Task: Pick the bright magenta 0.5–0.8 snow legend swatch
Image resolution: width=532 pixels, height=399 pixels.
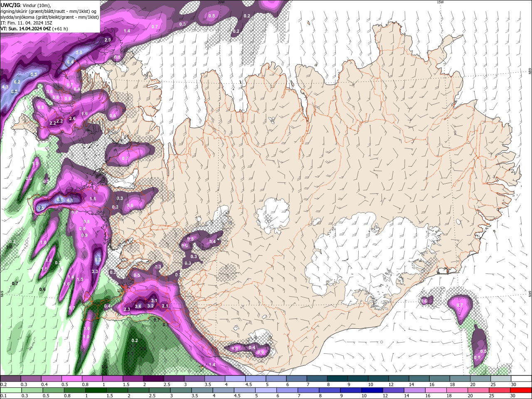Action: pyautogui.click(x=71, y=379)
